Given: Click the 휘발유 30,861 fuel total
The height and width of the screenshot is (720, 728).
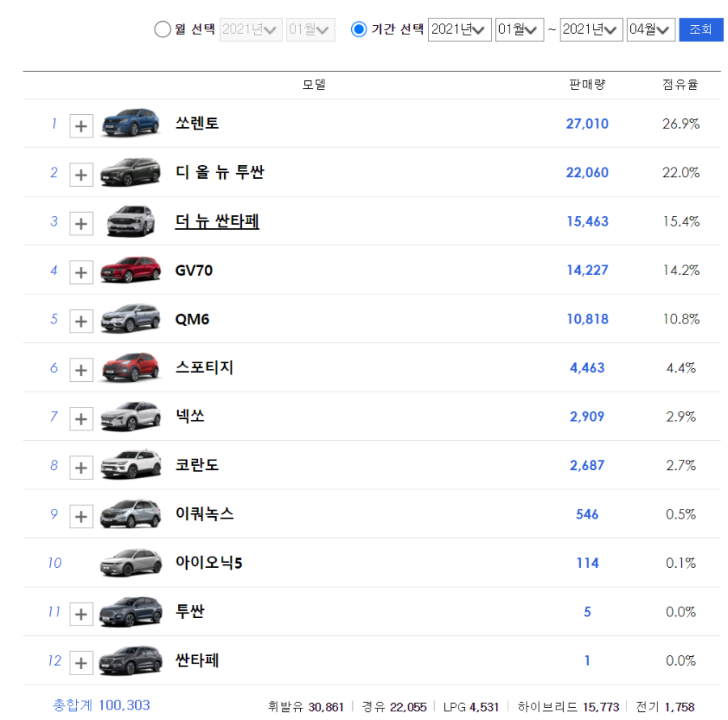Looking at the screenshot, I should (x=306, y=707).
